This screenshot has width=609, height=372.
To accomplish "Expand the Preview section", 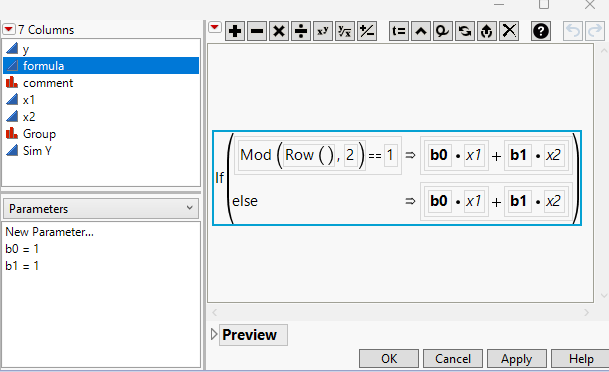I will [214, 334].
